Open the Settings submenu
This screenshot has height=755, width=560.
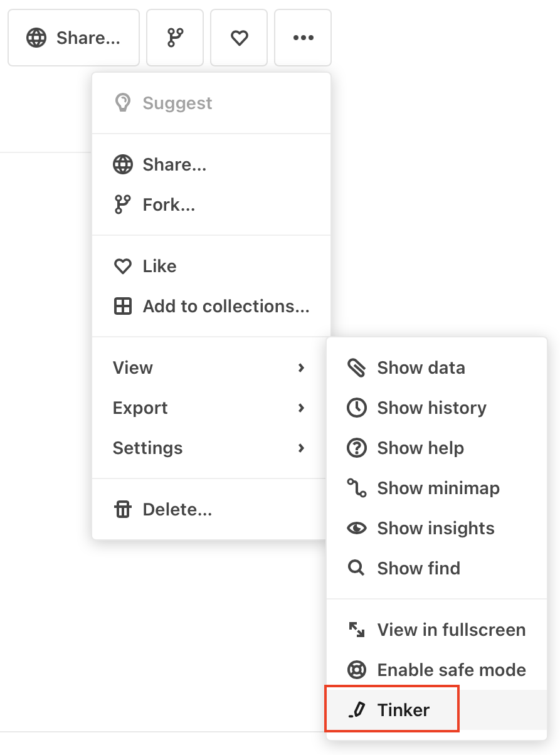click(207, 448)
